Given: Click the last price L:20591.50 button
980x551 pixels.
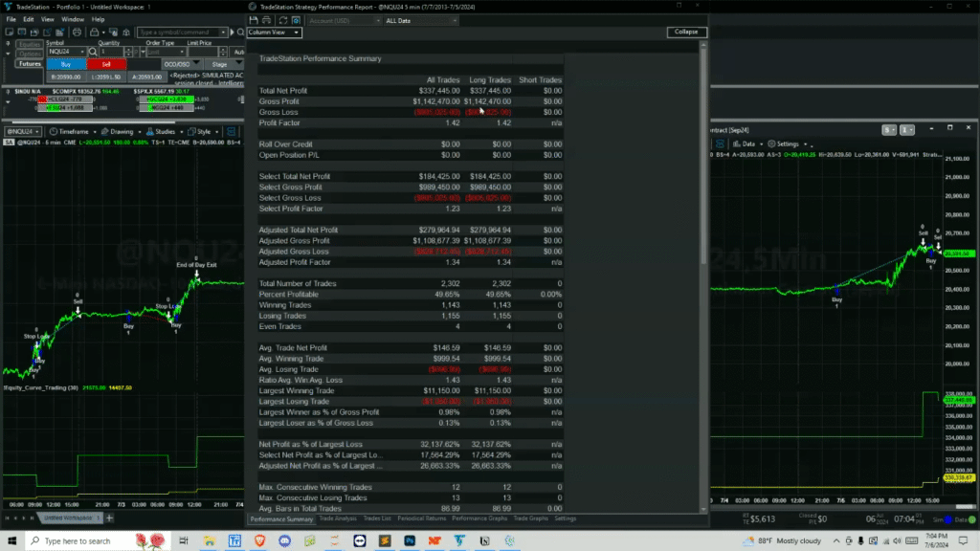Looking at the screenshot, I should (x=106, y=77).
